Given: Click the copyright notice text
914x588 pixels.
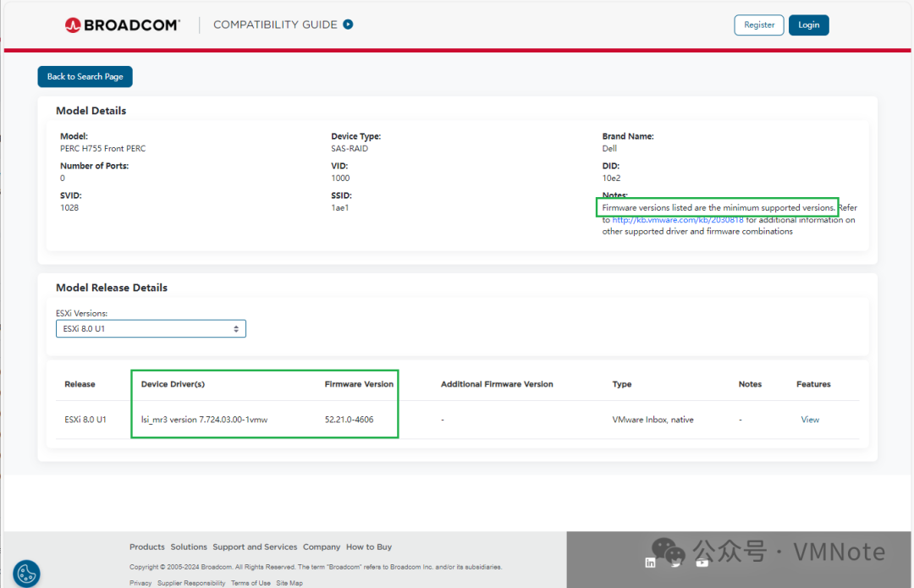Looking at the screenshot, I should point(316,567).
